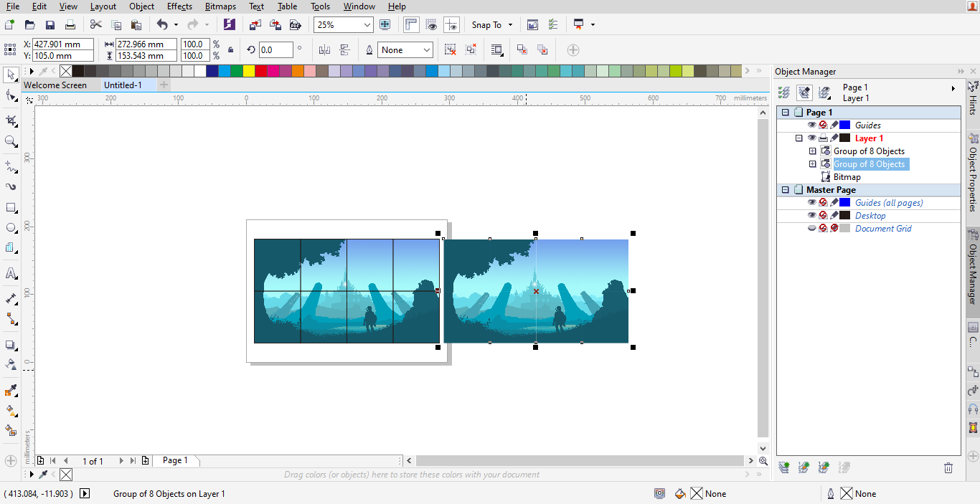This screenshot has height=504, width=980.
Task: Open the Effects menu
Action: click(x=179, y=6)
